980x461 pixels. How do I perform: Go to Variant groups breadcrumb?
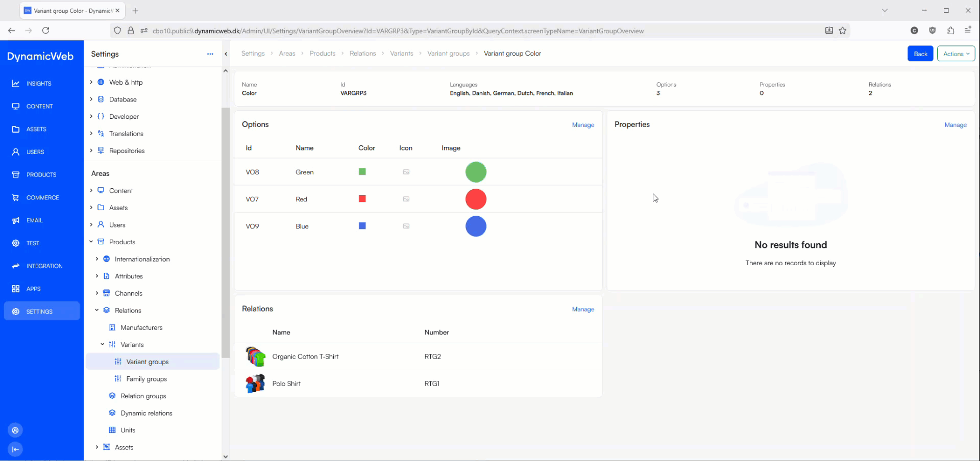click(x=448, y=54)
